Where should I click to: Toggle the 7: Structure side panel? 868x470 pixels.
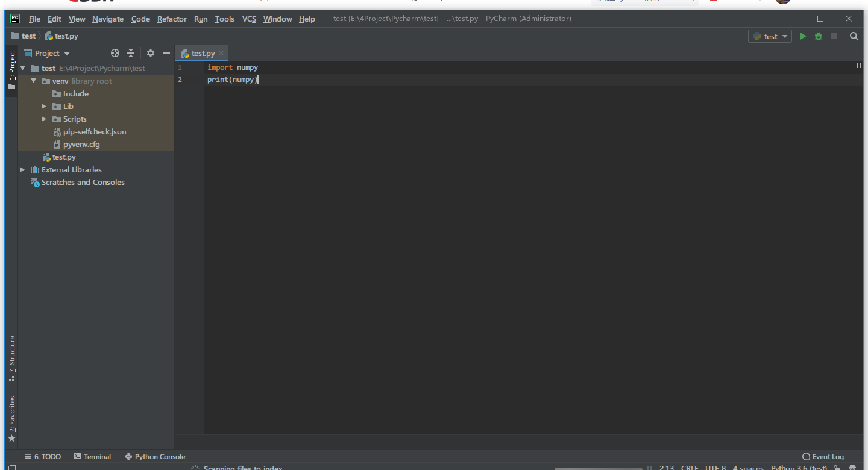click(11, 359)
